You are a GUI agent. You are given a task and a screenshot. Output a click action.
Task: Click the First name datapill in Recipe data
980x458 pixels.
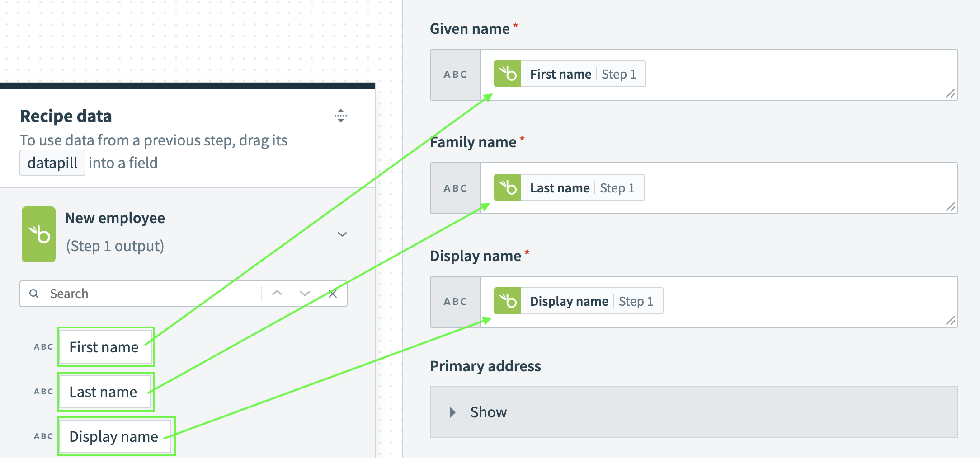tap(104, 347)
